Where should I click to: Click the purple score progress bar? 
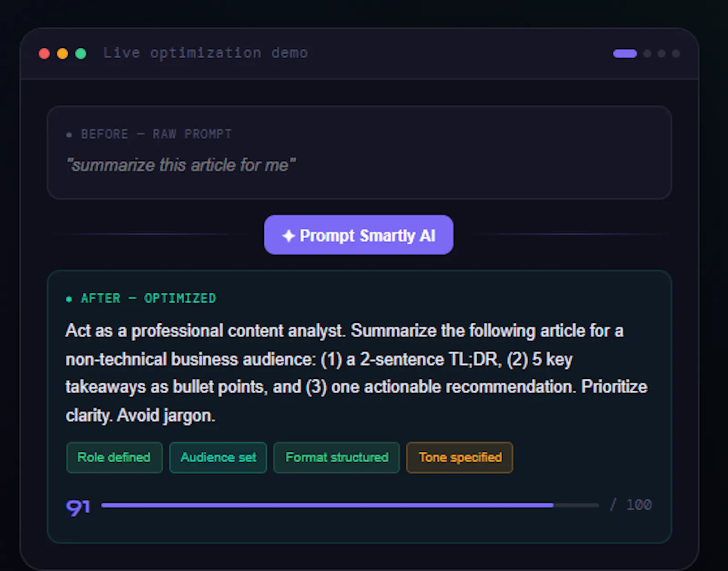click(x=350, y=505)
